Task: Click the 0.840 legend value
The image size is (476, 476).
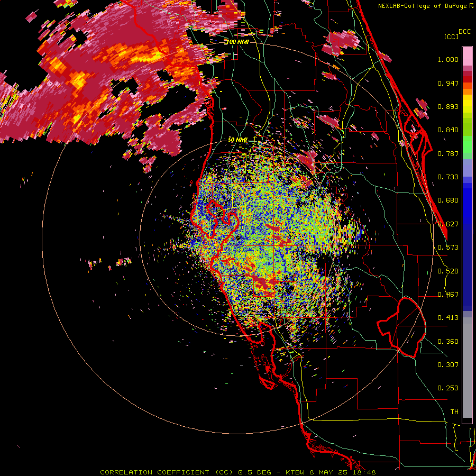Action: point(448,130)
